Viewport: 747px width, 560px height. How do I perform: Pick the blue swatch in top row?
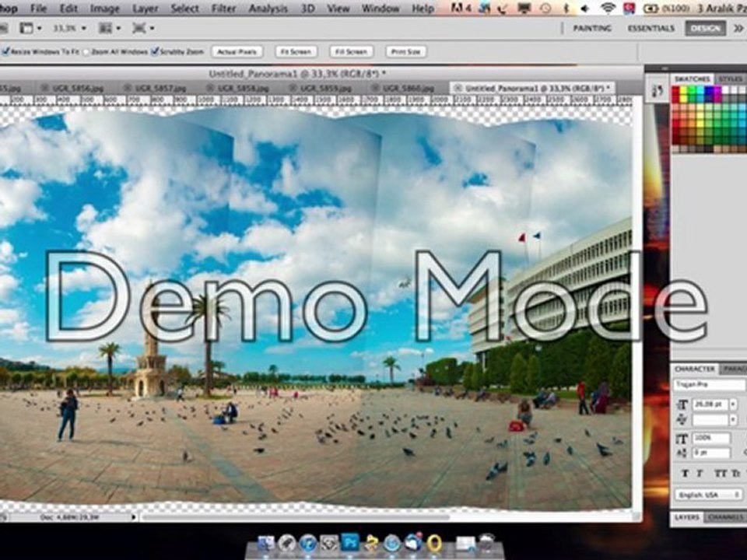coord(710,90)
